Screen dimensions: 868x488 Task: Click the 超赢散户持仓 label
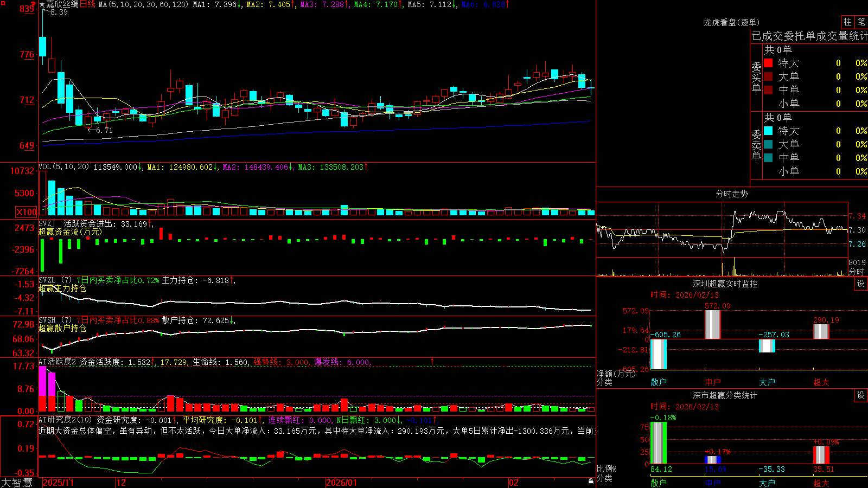62,329
